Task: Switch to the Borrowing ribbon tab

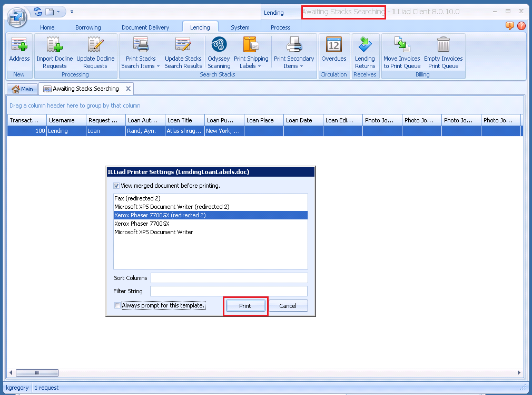Action: click(x=88, y=27)
